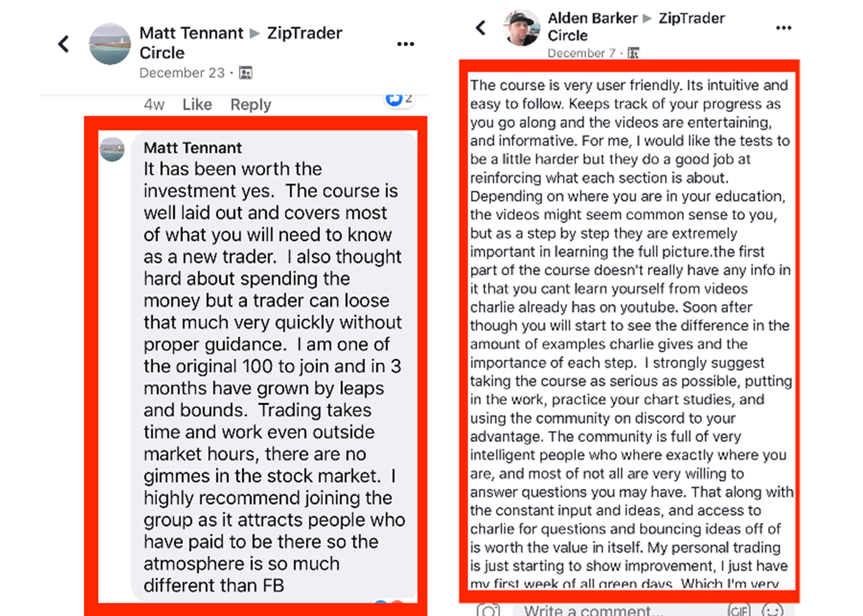
Task: Open the emoji picker
Action: (772, 610)
